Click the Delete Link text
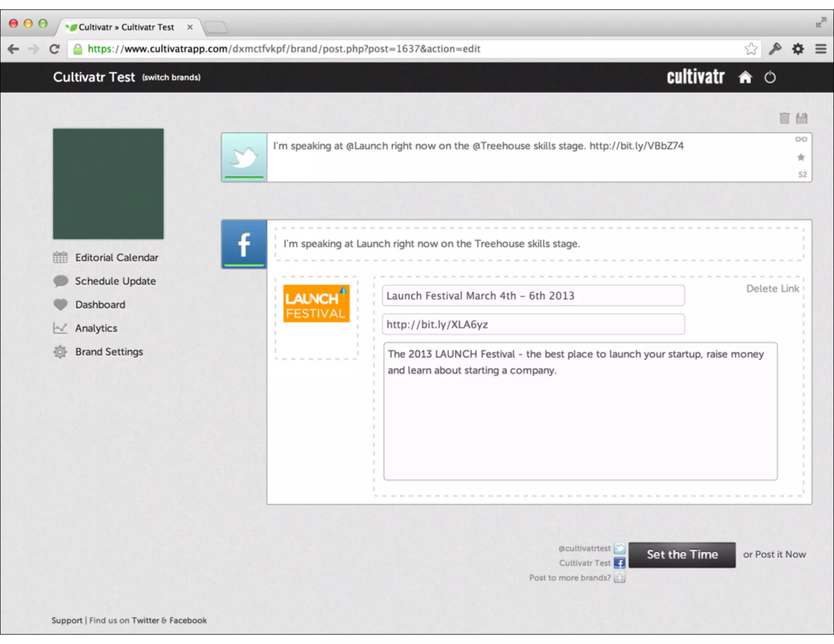This screenshot has height=644, width=834. pos(772,289)
